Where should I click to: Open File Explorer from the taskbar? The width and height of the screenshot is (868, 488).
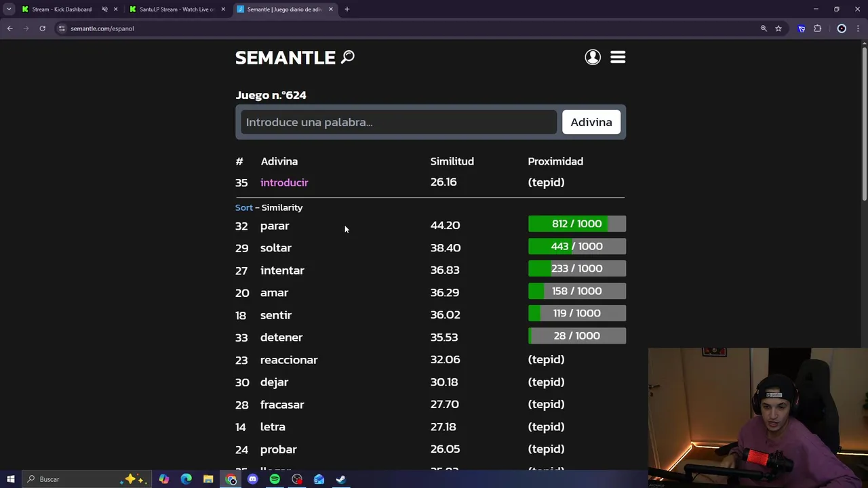click(208, 479)
